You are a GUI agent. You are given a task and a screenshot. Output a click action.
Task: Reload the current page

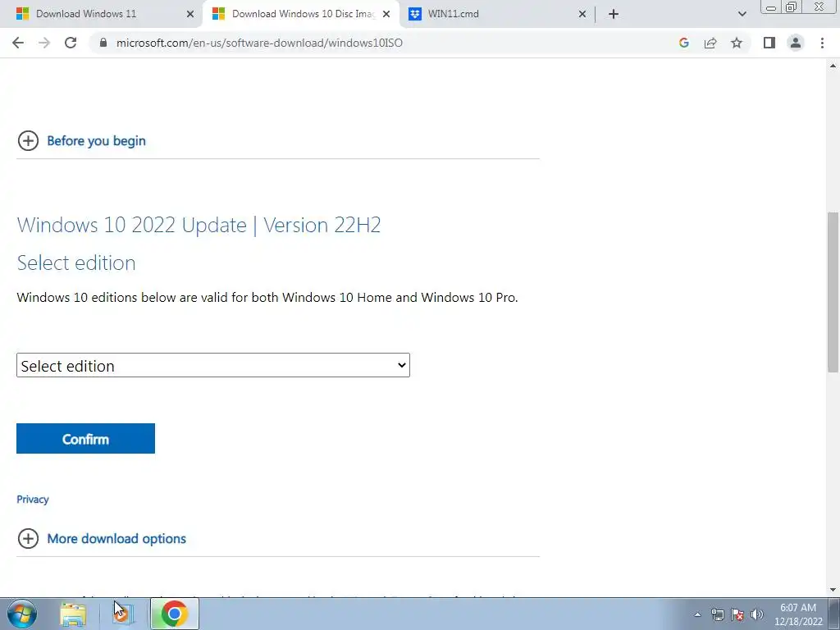click(x=71, y=43)
